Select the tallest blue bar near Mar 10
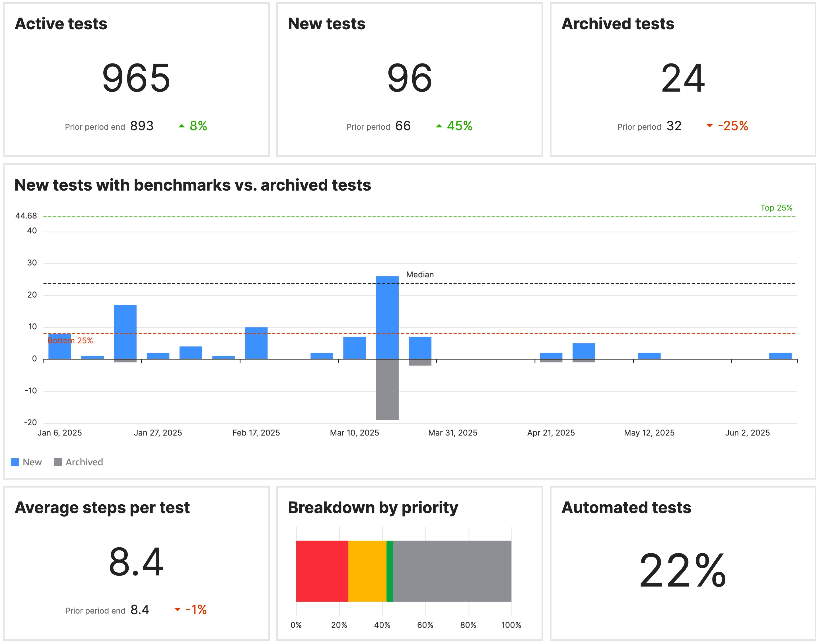819x644 pixels. click(x=387, y=317)
